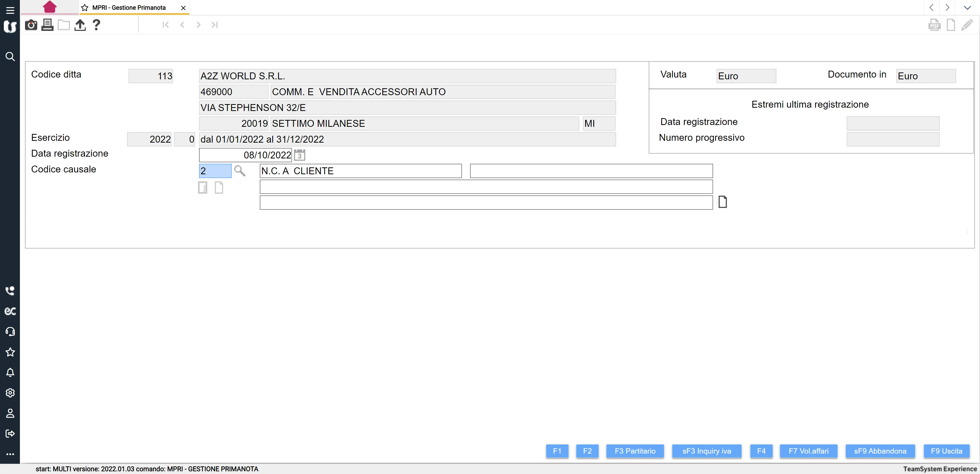Click the home icon tab

coord(50,7)
